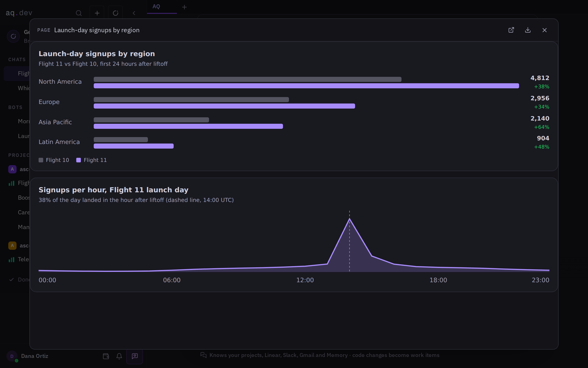Close the Launch-day signups page panel
This screenshot has width=588, height=368.
point(545,30)
